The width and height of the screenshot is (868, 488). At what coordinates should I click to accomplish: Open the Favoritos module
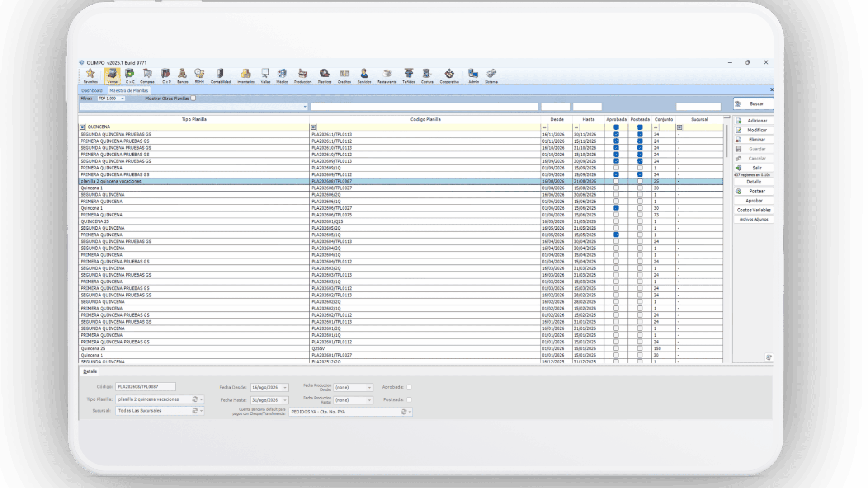tap(90, 76)
